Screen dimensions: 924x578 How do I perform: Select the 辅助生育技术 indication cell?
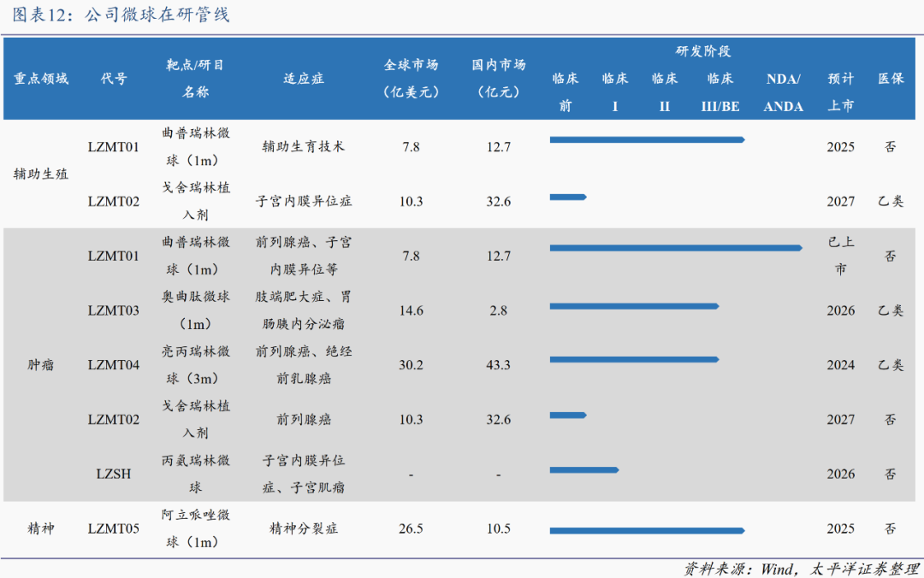point(304,146)
